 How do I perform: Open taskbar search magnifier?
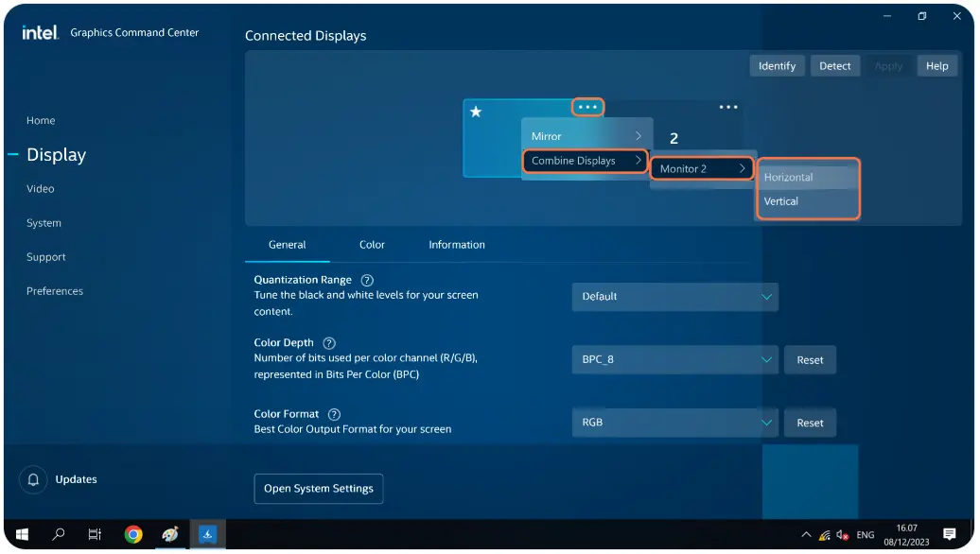59,535
